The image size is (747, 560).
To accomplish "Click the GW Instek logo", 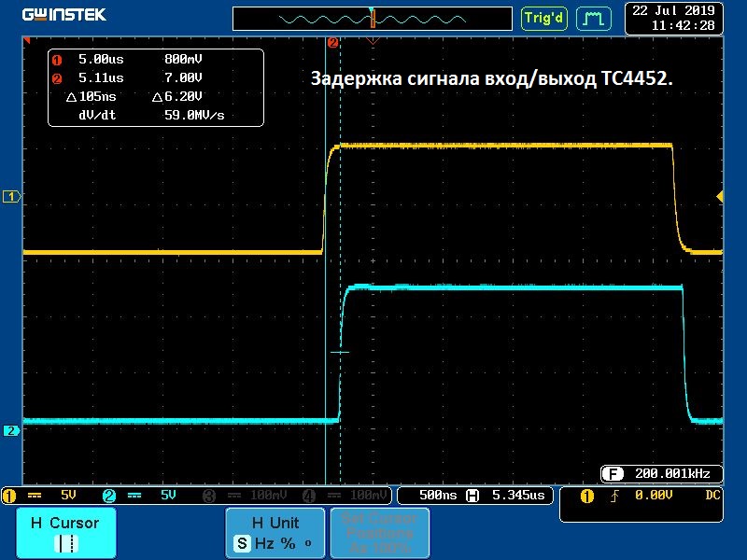I will [64, 15].
